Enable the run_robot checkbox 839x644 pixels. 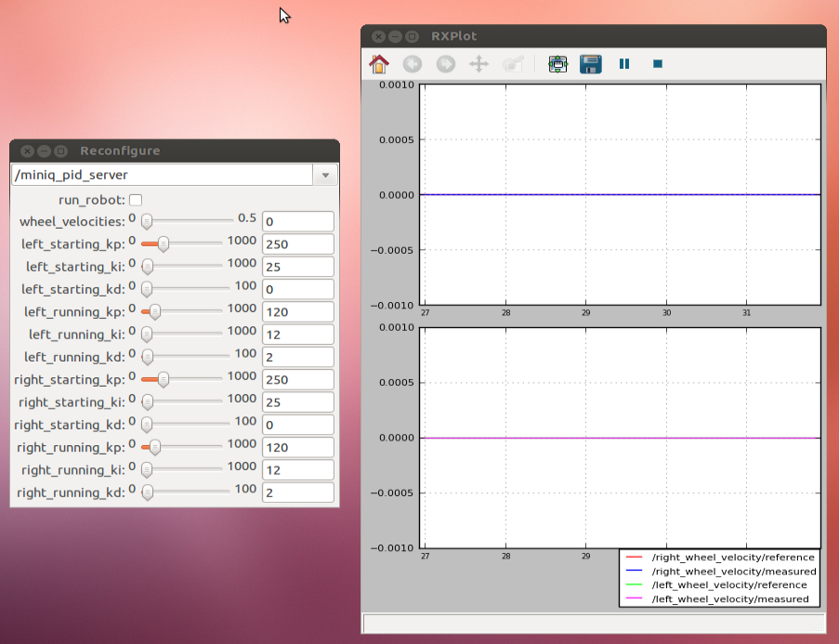136,200
